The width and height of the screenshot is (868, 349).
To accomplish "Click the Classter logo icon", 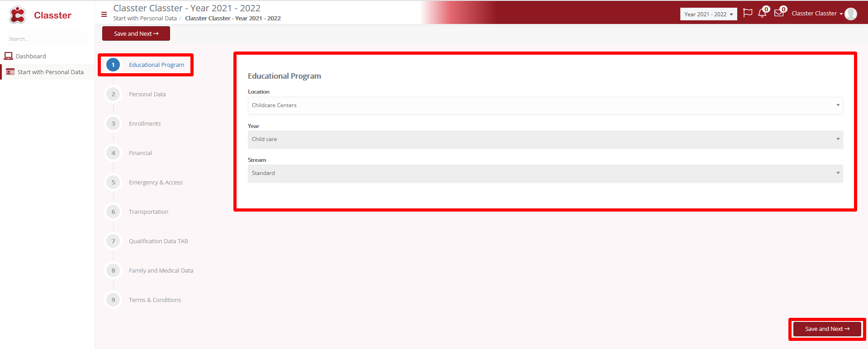I will coord(18,15).
